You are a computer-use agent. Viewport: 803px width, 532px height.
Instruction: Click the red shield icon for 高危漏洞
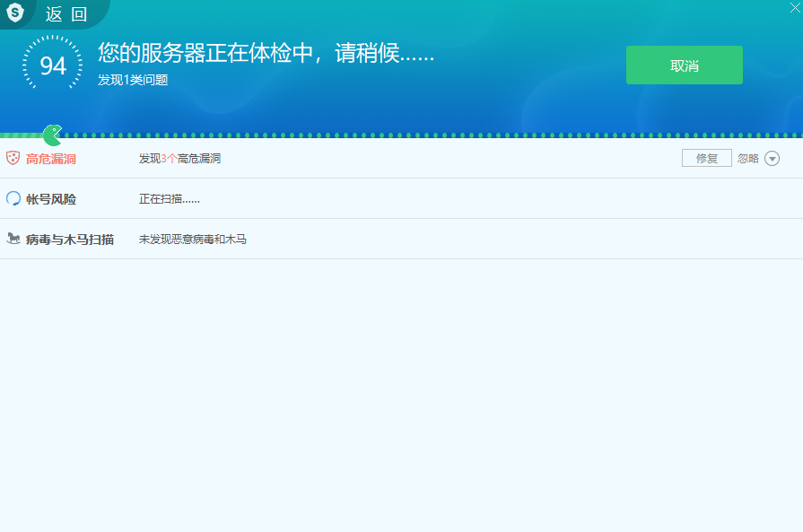pyautogui.click(x=13, y=159)
